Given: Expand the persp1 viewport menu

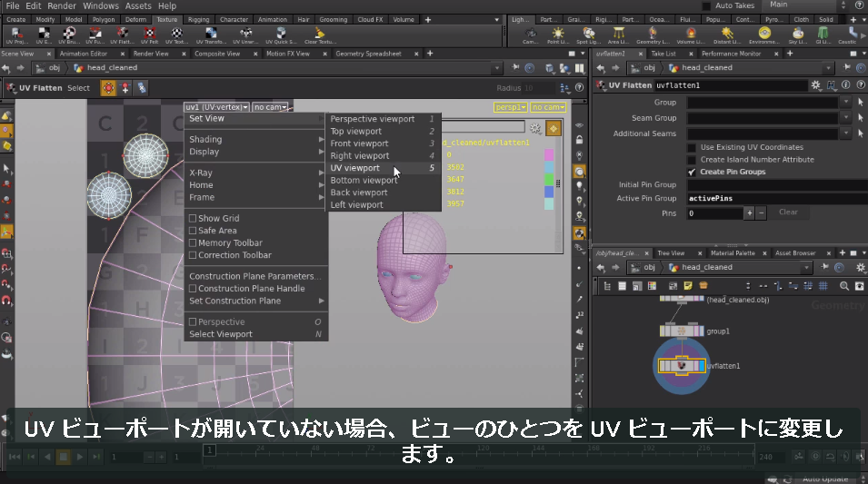Looking at the screenshot, I should (x=510, y=107).
